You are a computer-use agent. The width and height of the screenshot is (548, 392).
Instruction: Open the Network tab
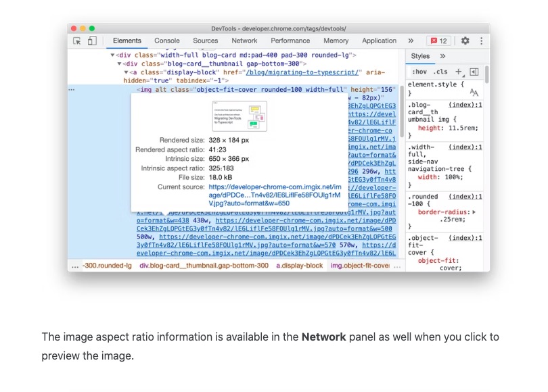(x=244, y=41)
